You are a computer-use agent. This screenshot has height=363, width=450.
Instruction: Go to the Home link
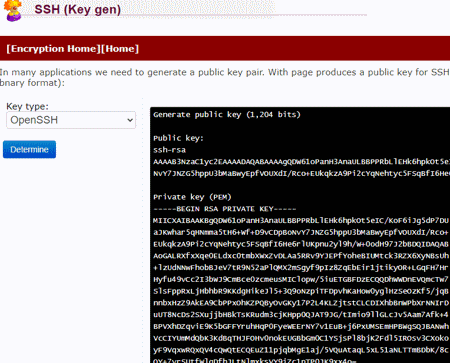pyautogui.click(x=120, y=49)
